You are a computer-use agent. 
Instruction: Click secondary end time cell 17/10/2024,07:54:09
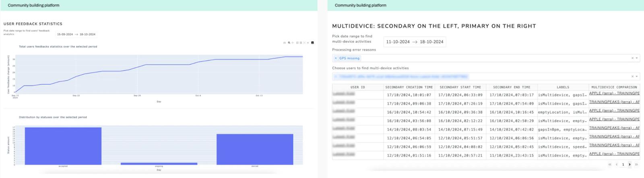[512, 104]
